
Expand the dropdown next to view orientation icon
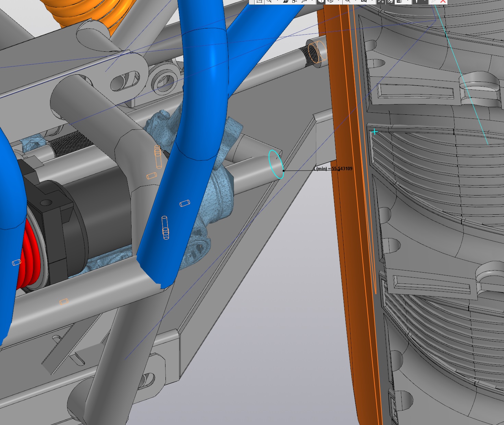312,1
